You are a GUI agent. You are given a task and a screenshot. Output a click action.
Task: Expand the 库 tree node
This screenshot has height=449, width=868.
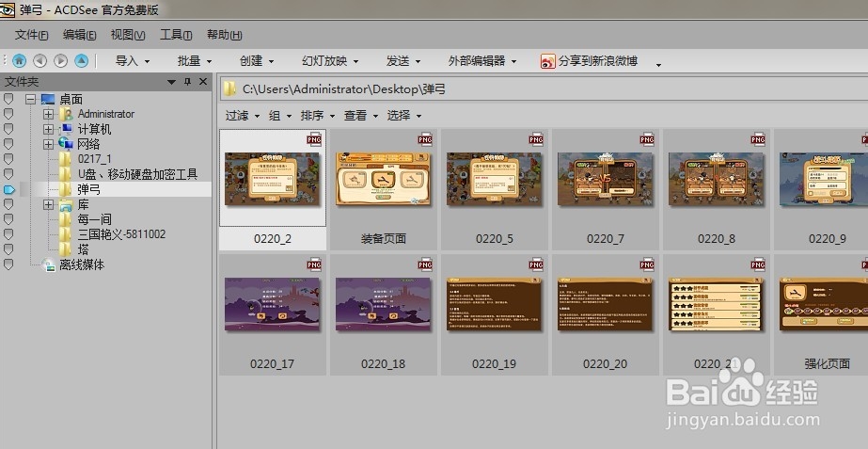coord(48,205)
